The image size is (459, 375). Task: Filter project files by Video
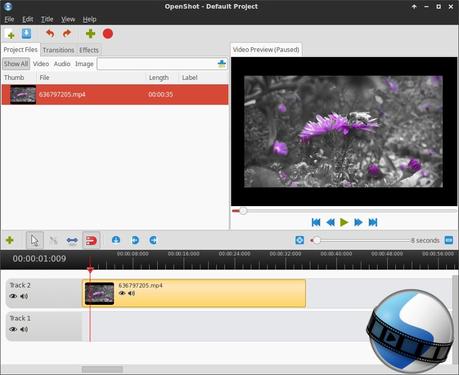[41, 64]
